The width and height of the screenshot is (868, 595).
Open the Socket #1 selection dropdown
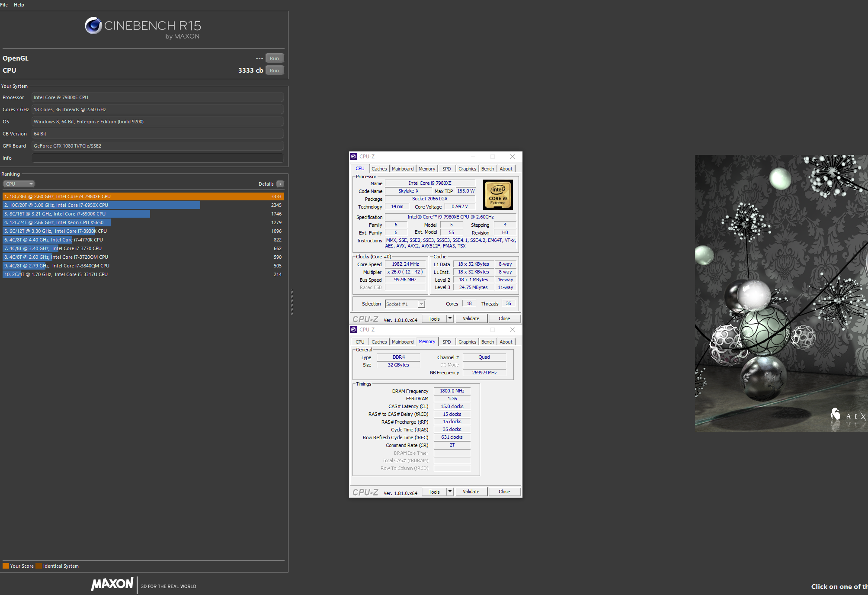(x=405, y=304)
